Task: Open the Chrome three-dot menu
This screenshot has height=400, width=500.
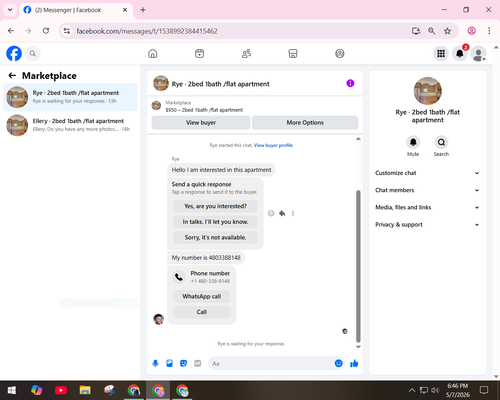Action: pyautogui.click(x=489, y=31)
